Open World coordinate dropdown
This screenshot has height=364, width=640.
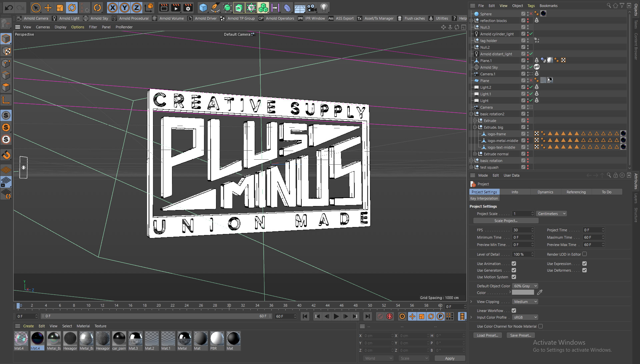tap(378, 358)
